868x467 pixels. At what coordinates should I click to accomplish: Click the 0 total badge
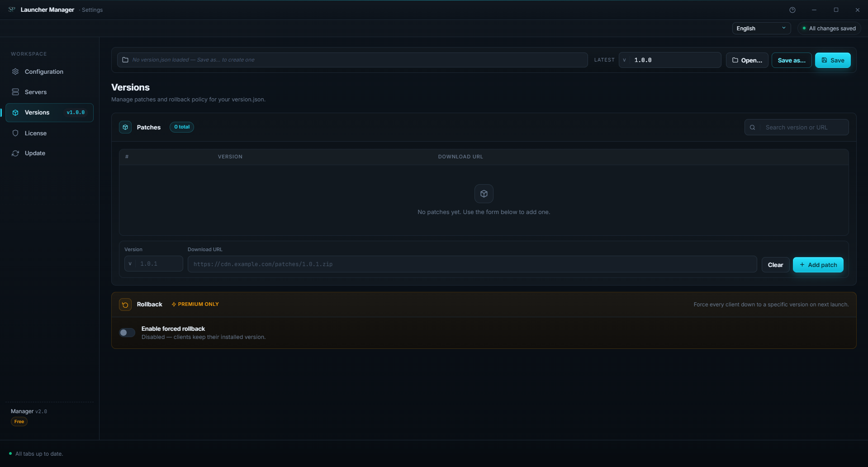(x=182, y=127)
